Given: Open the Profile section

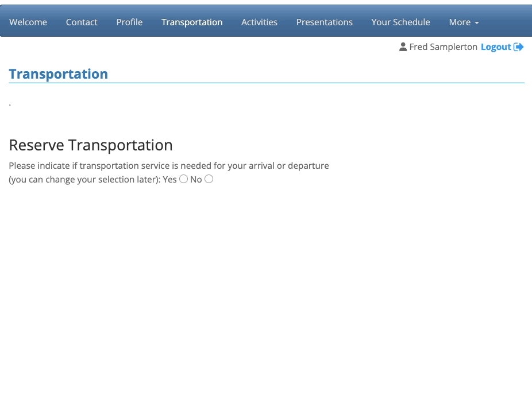Looking at the screenshot, I should [x=129, y=22].
